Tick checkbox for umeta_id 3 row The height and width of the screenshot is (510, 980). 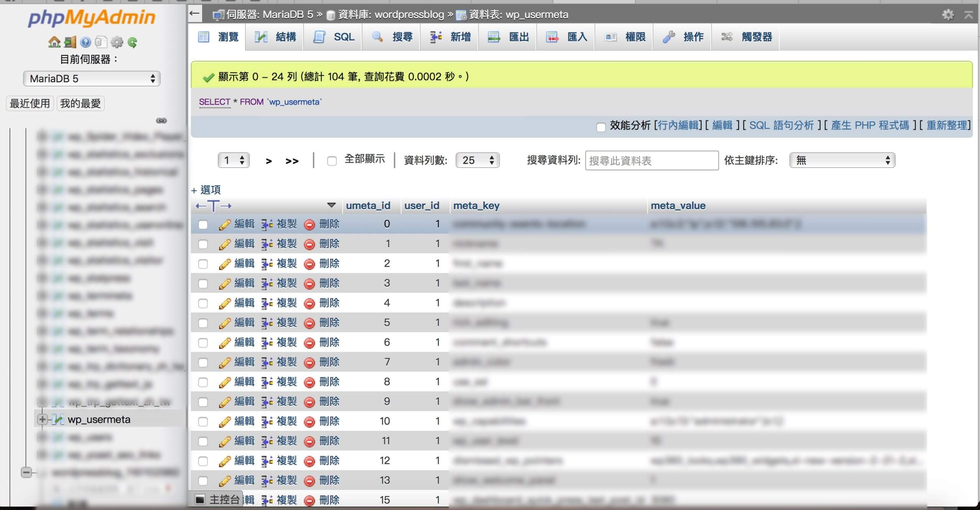tap(203, 284)
